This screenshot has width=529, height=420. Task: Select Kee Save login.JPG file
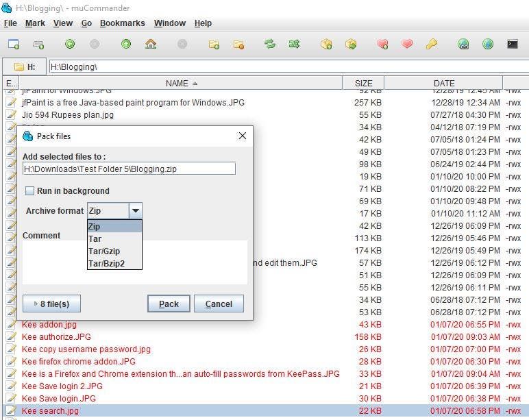click(x=59, y=398)
